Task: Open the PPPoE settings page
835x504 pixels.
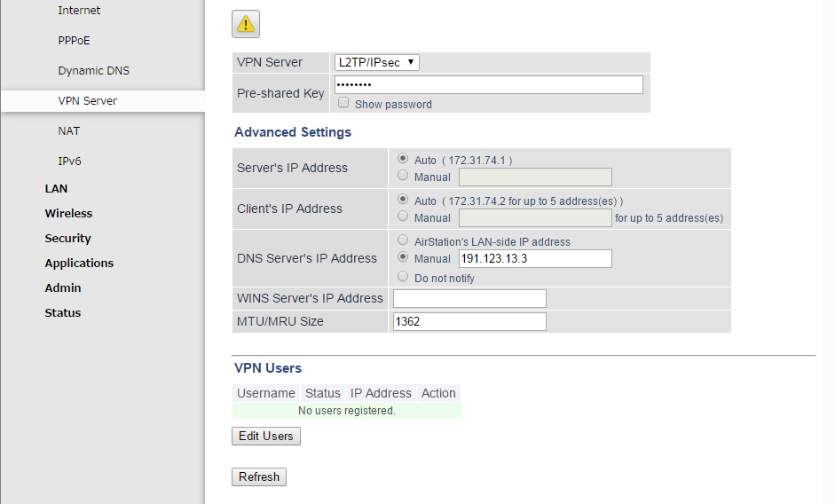Action: tap(74, 41)
